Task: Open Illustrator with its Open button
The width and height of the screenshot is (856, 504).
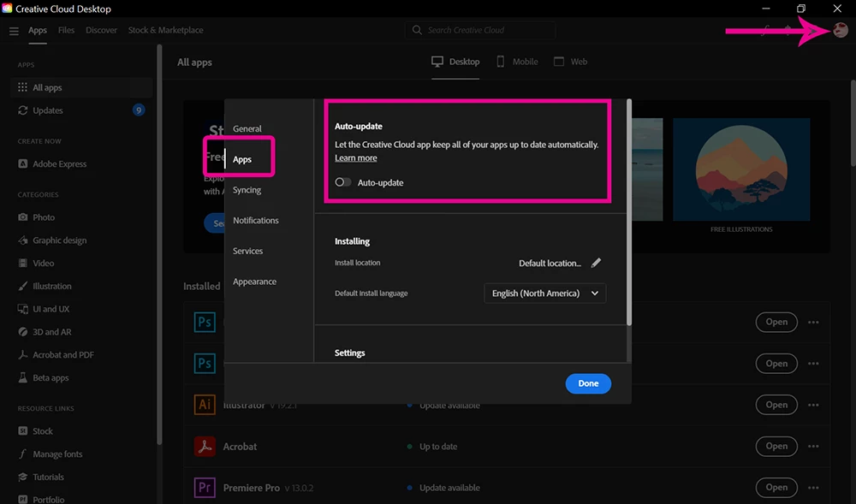Action: coord(776,405)
